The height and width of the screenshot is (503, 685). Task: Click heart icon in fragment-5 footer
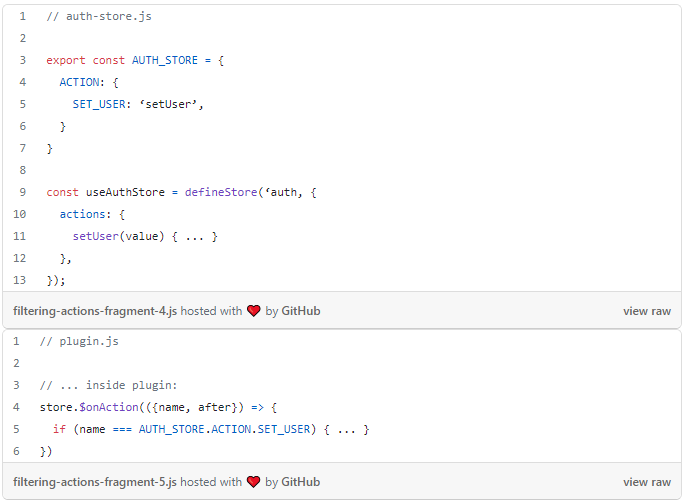(253, 482)
